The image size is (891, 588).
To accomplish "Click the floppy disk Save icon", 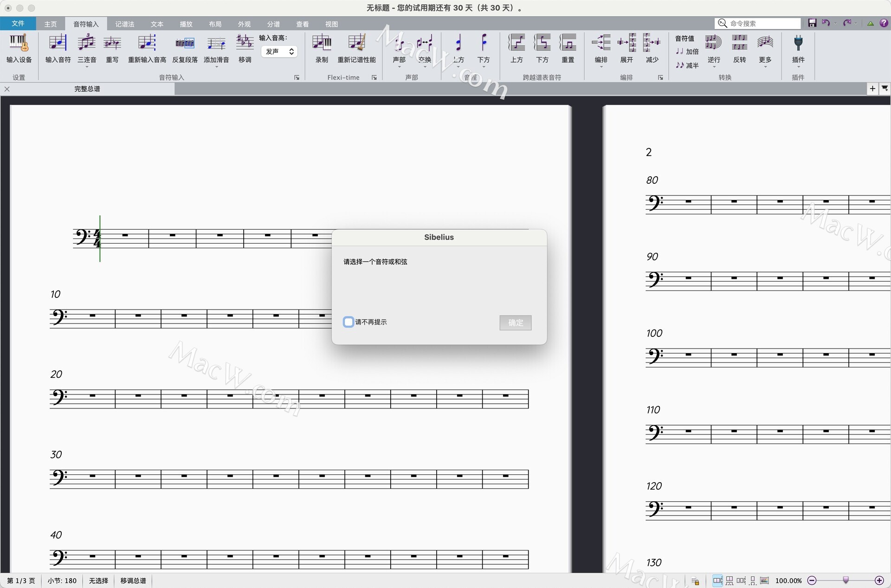I will (812, 23).
